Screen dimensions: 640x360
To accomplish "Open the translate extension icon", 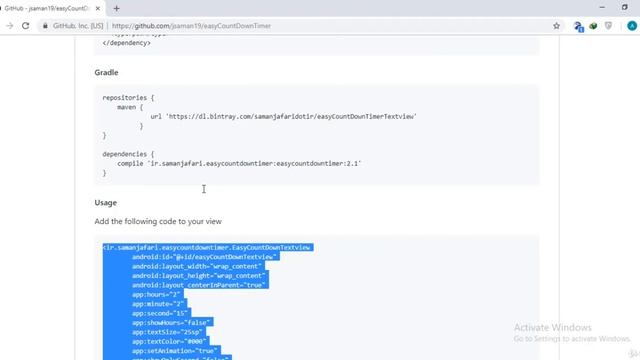I will tap(578, 26).
